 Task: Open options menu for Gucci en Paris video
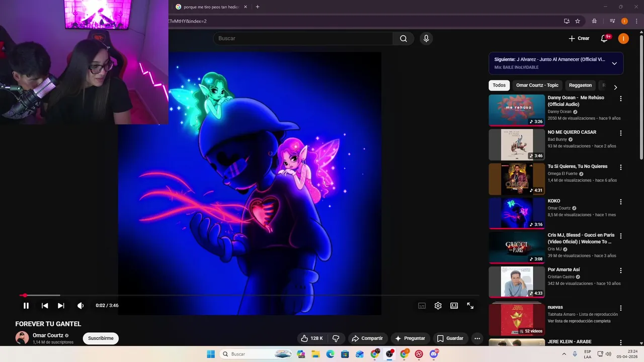click(x=620, y=236)
